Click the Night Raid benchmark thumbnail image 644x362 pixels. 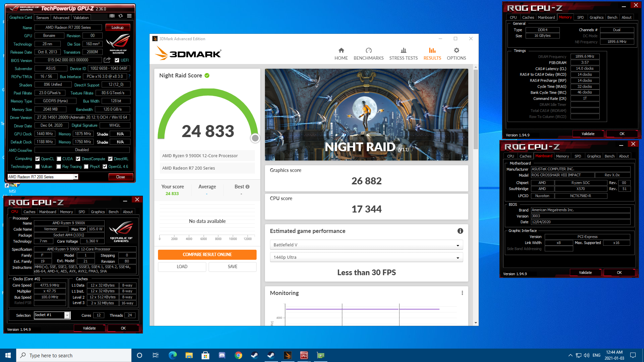coord(367,115)
